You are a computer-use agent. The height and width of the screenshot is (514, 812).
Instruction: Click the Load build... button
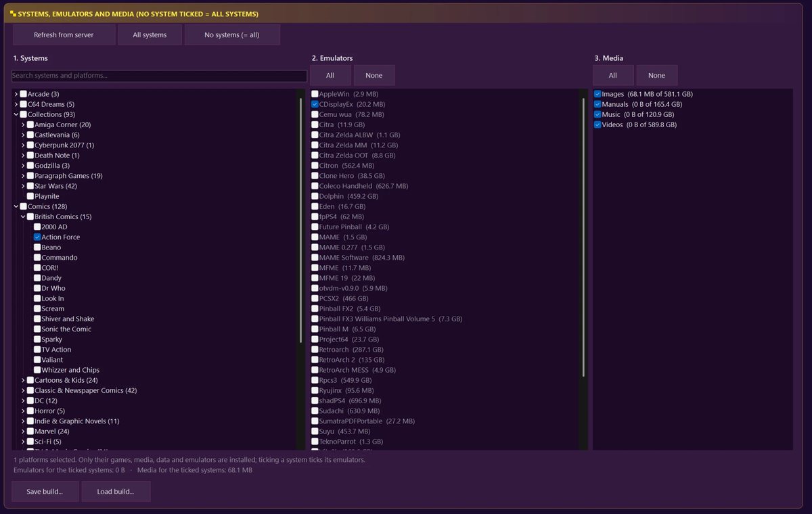tap(116, 492)
